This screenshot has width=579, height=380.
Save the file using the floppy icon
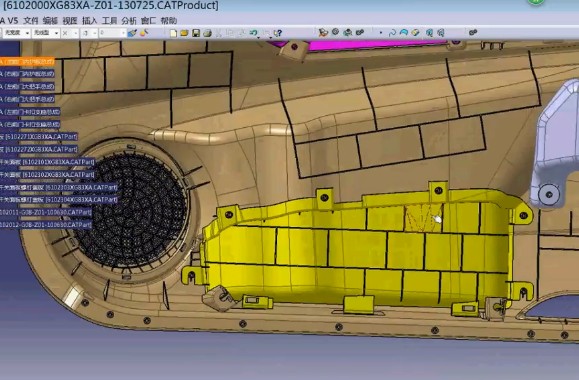[196, 33]
